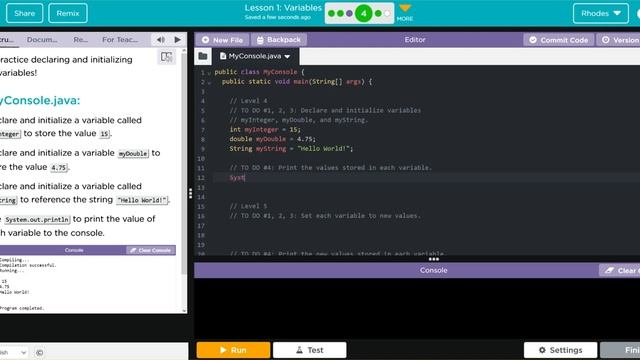Open the MyConsole.java file dropdown arrow
The image size is (640, 360).
coord(287,56)
